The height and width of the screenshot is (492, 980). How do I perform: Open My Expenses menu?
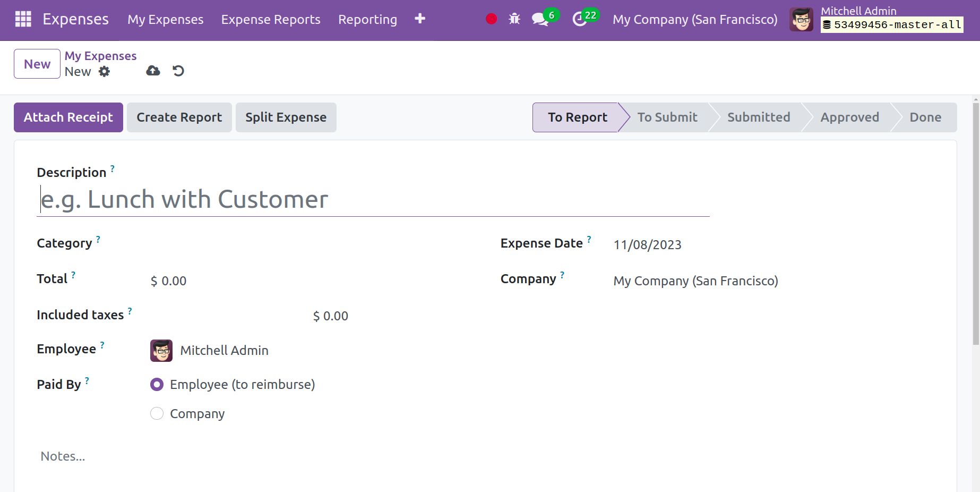tap(166, 20)
